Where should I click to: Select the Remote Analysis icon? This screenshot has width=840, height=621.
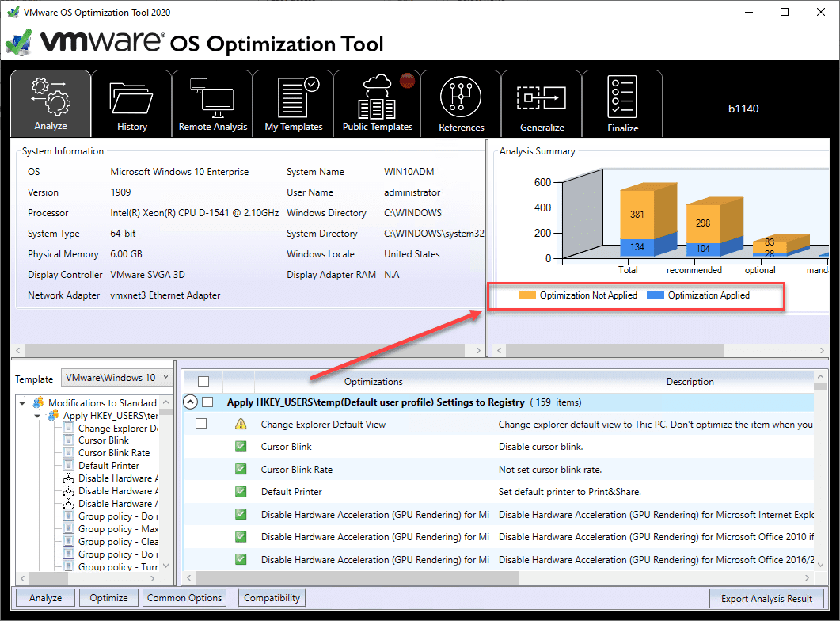click(x=212, y=103)
